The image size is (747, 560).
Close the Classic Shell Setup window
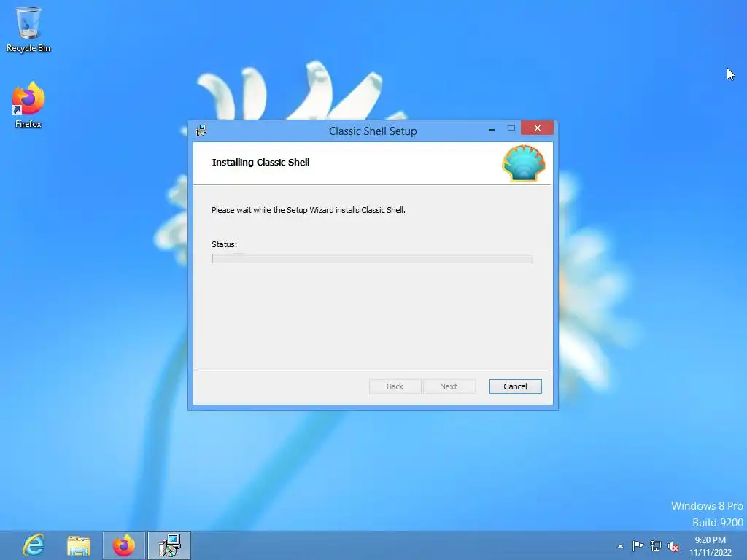click(538, 128)
